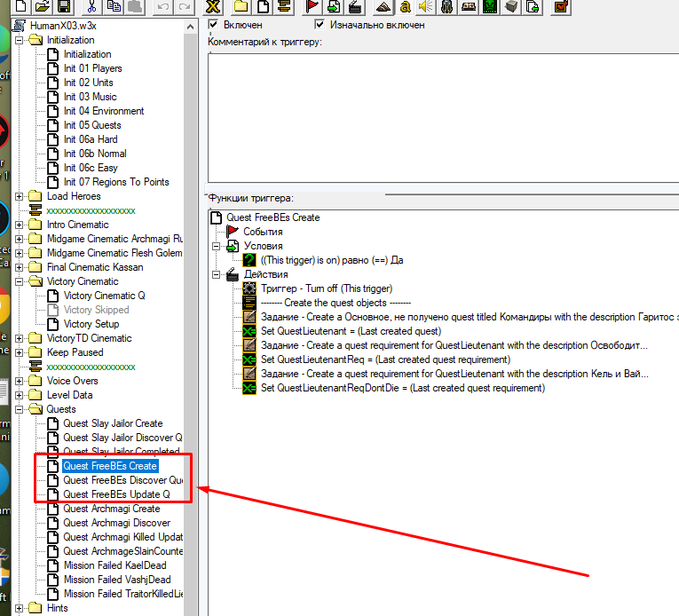Select the HumanX03.w3x root node
This screenshot has width=679, height=616.
tap(63, 26)
